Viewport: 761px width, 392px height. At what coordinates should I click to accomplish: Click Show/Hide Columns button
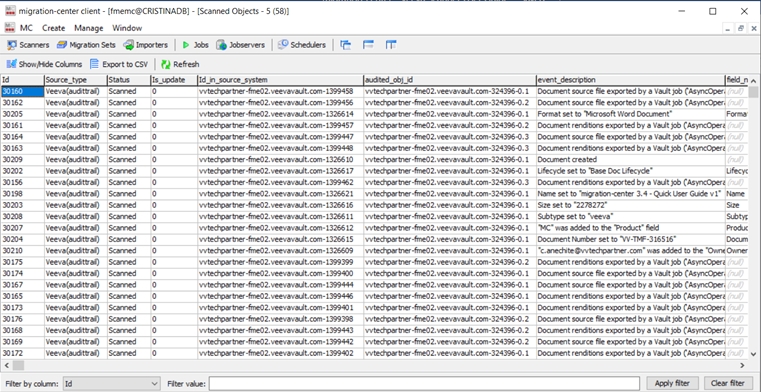(x=44, y=64)
